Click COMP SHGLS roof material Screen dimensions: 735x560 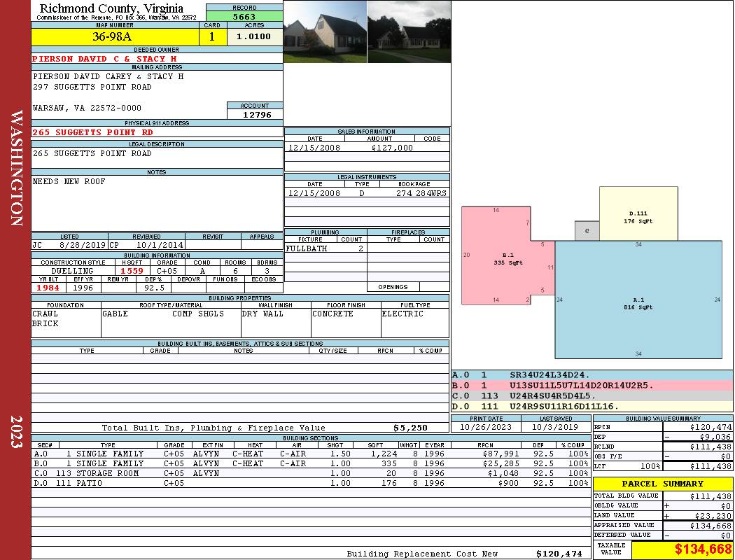[198, 314]
